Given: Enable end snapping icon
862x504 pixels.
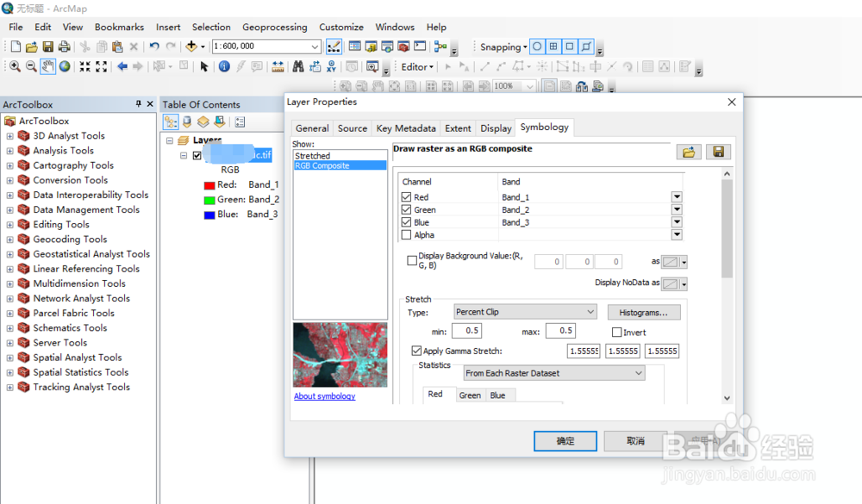Looking at the screenshot, I should pyautogui.click(x=553, y=47).
